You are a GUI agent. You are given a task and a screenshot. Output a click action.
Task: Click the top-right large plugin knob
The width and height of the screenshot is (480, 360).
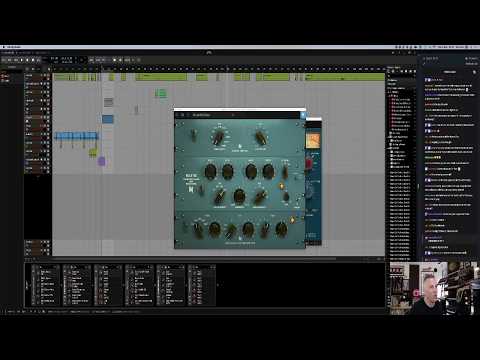pyautogui.click(x=261, y=138)
